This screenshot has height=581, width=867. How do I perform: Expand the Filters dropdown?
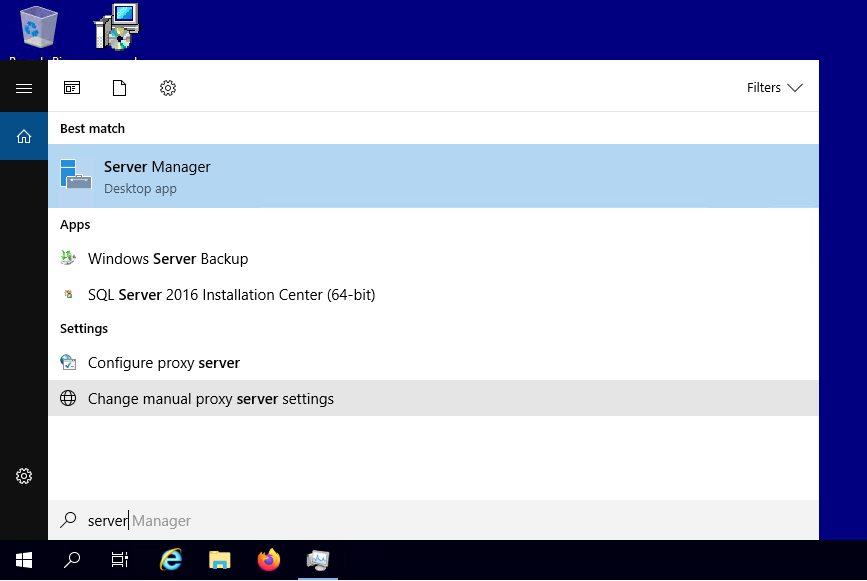pos(774,88)
